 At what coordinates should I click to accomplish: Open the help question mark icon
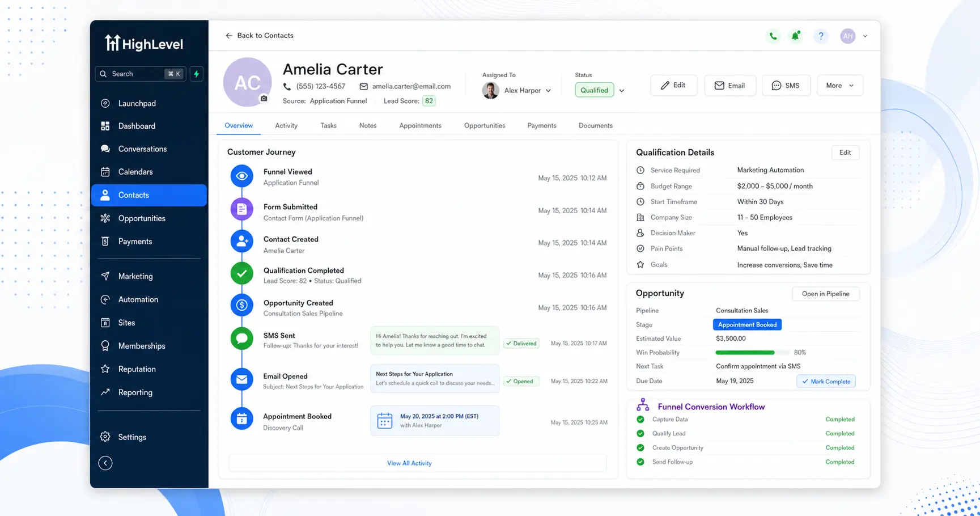click(821, 36)
